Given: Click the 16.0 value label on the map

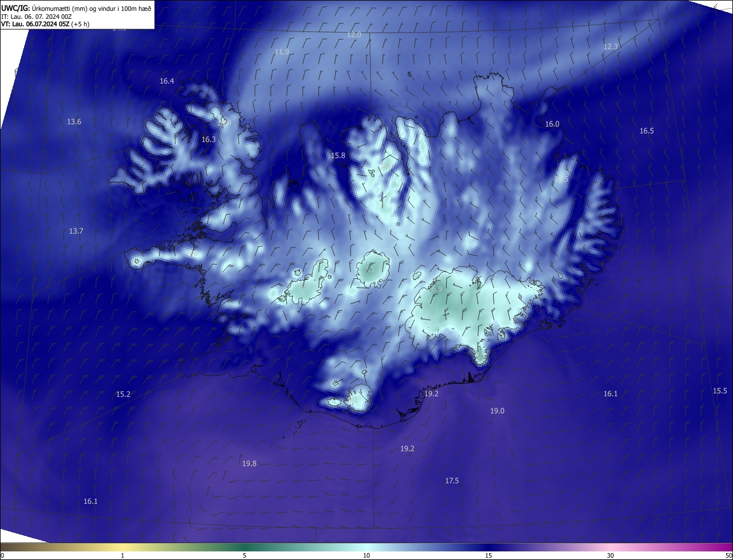Looking at the screenshot, I should pyautogui.click(x=552, y=124).
